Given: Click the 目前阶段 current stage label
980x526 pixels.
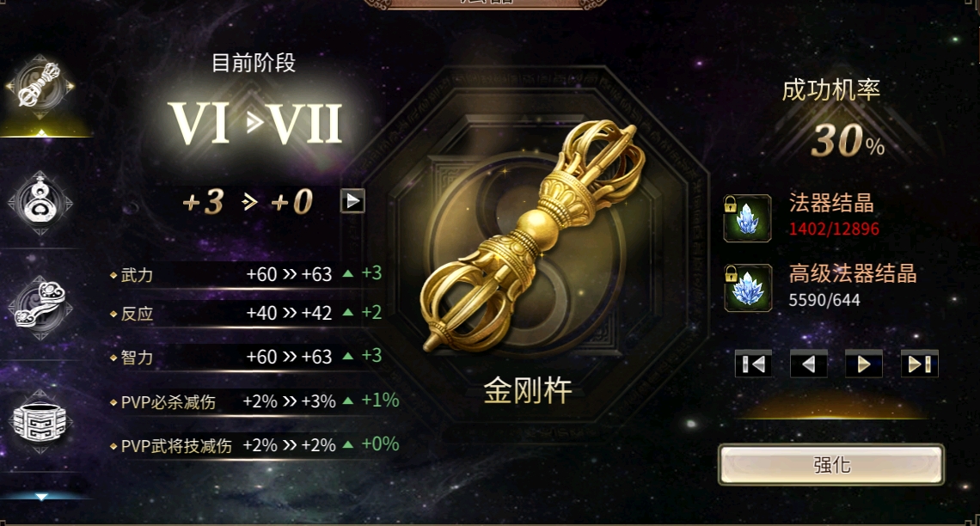Looking at the screenshot, I should coord(253,63).
